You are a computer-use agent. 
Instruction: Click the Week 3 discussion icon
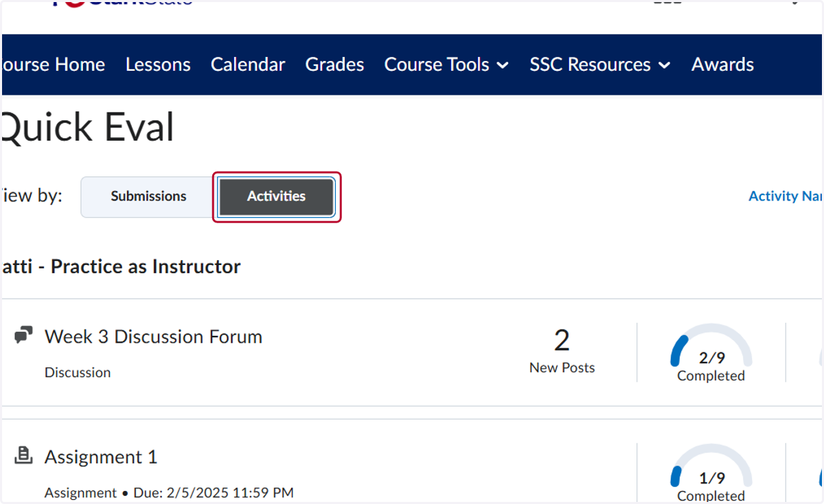(24, 336)
